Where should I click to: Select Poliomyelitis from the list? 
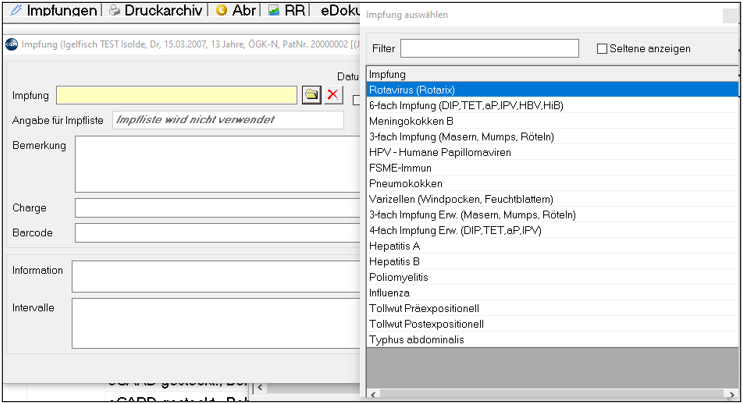click(x=553, y=277)
